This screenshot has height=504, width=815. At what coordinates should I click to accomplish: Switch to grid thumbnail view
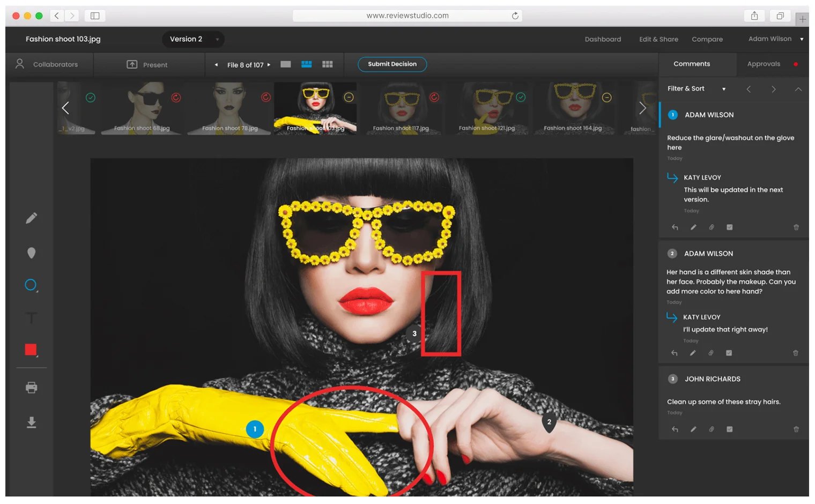[328, 64]
